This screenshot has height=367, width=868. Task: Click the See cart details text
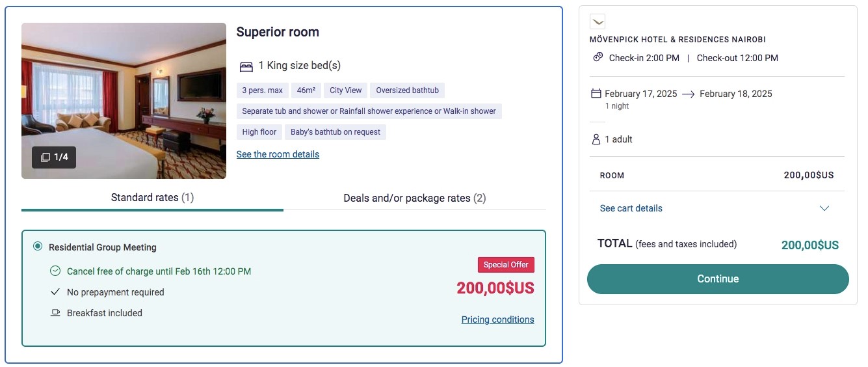(x=631, y=208)
